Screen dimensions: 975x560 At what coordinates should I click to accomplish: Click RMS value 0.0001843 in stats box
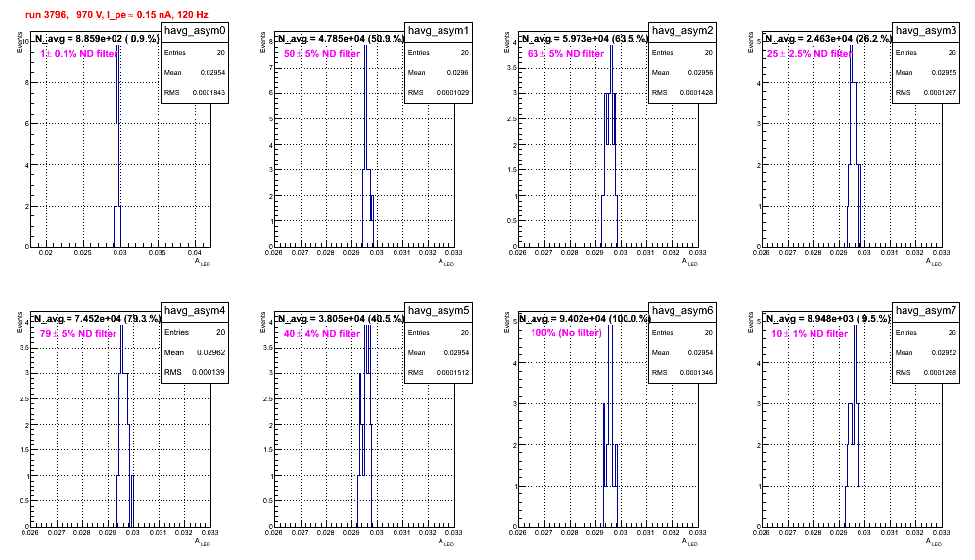pyautogui.click(x=209, y=93)
